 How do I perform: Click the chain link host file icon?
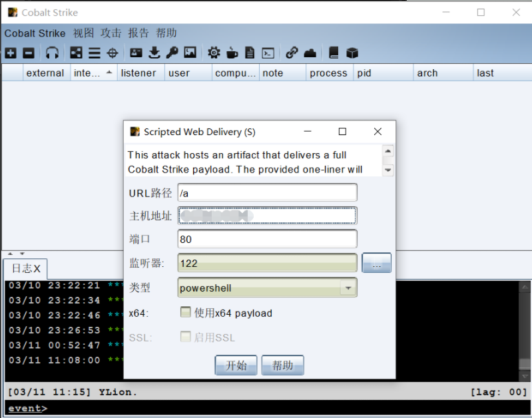(x=292, y=53)
